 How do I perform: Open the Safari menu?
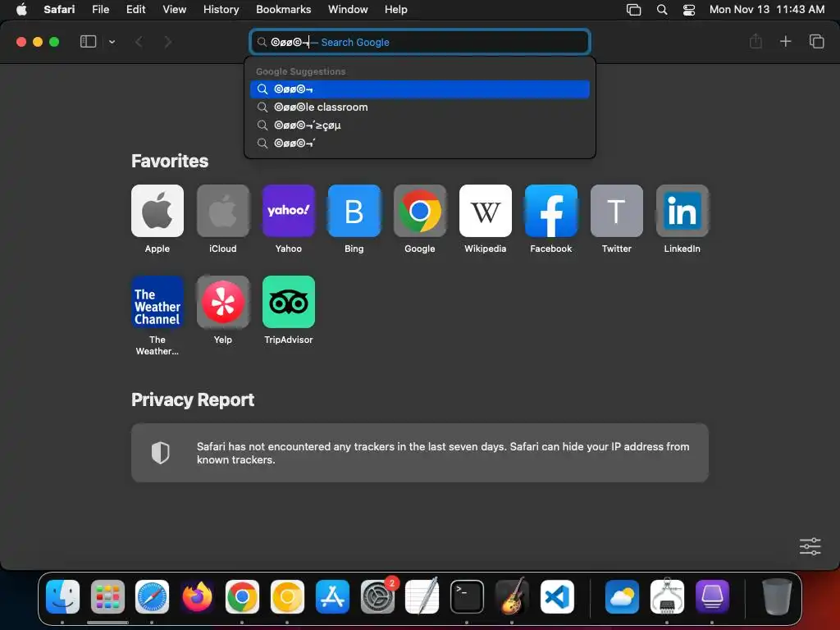pyautogui.click(x=59, y=9)
